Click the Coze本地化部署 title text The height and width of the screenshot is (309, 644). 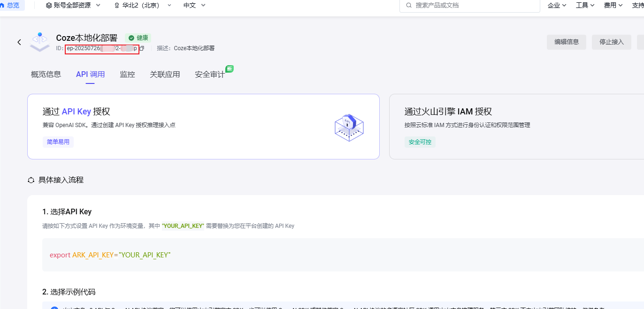click(x=88, y=38)
